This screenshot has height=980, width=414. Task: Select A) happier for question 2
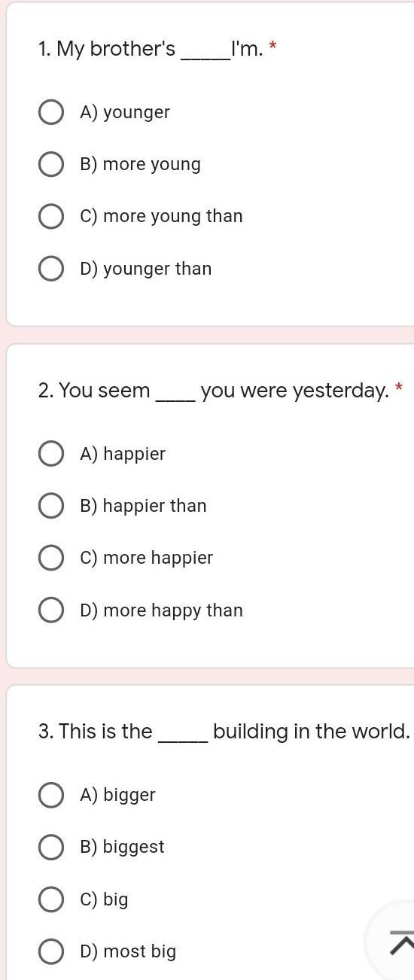point(50,454)
